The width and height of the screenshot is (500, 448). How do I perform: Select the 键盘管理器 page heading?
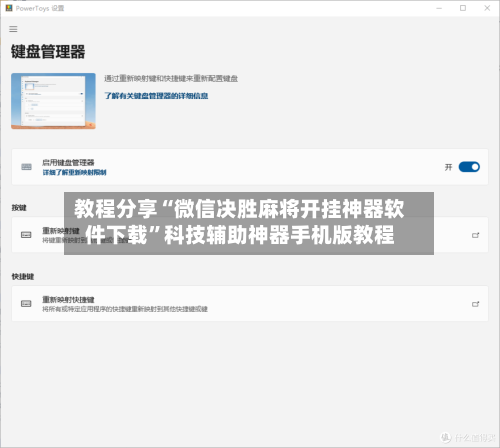[x=48, y=52]
